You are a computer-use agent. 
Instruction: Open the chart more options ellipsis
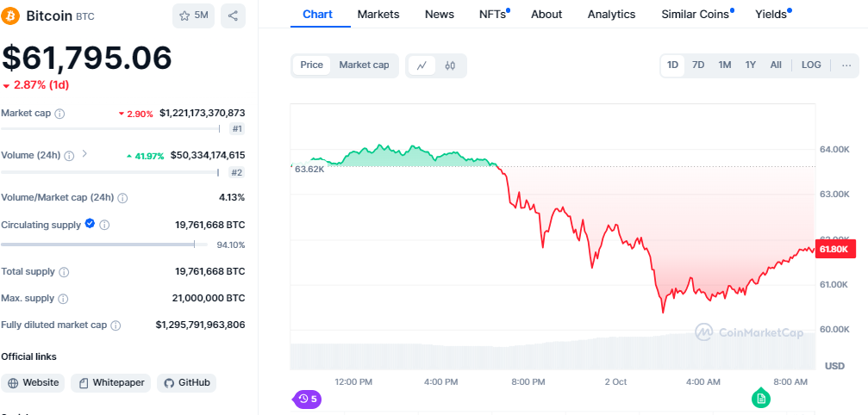[846, 65]
